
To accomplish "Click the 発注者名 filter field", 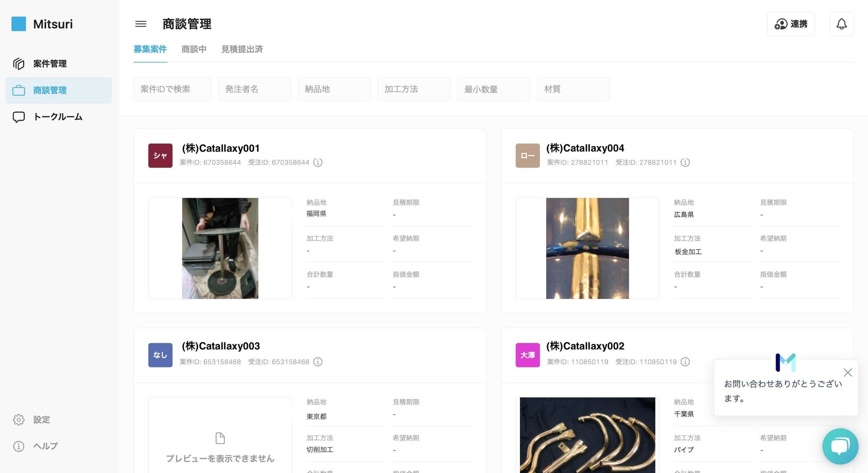I will pos(254,89).
